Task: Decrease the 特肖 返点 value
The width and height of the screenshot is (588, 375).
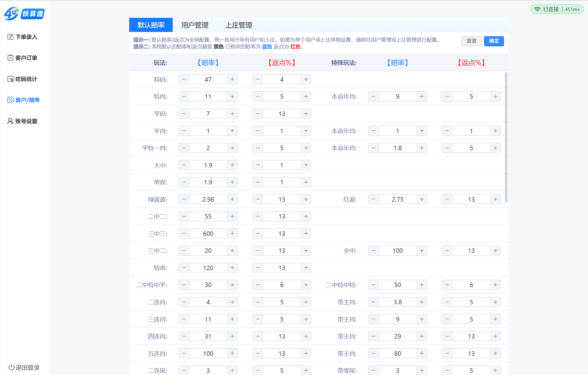Action: coord(258,97)
